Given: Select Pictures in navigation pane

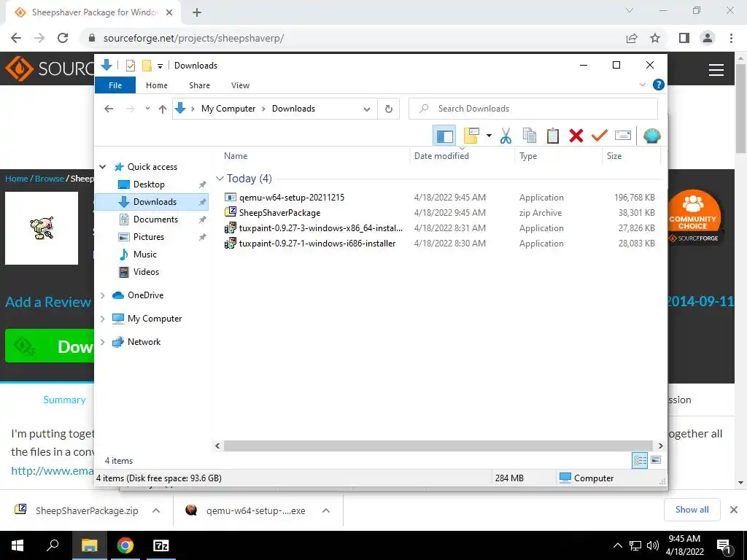Looking at the screenshot, I should (148, 237).
